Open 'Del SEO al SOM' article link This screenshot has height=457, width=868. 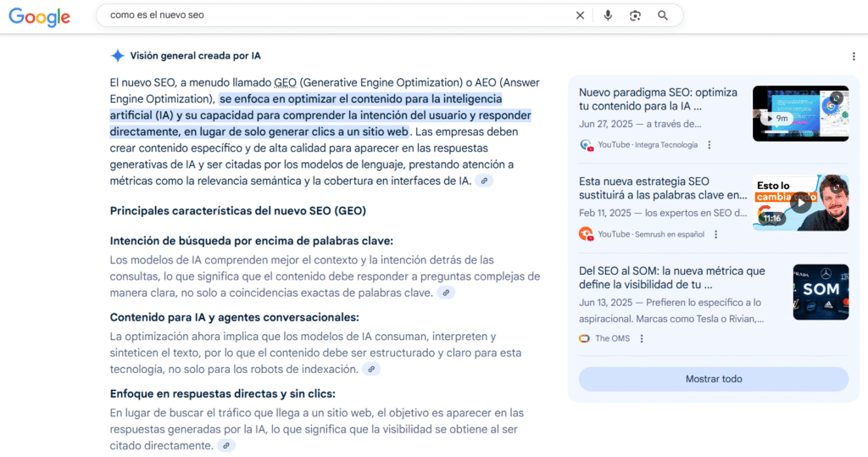pyautogui.click(x=671, y=277)
